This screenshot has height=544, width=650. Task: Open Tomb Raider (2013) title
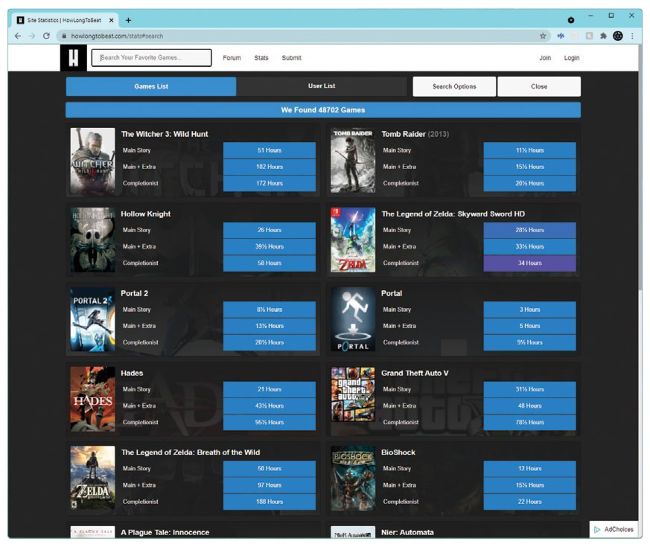(415, 134)
